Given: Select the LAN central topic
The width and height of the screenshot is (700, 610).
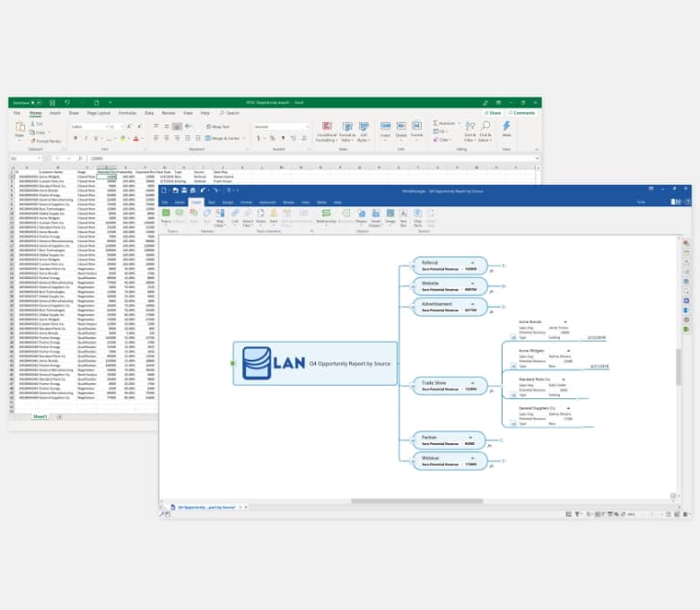Looking at the screenshot, I should click(315, 363).
